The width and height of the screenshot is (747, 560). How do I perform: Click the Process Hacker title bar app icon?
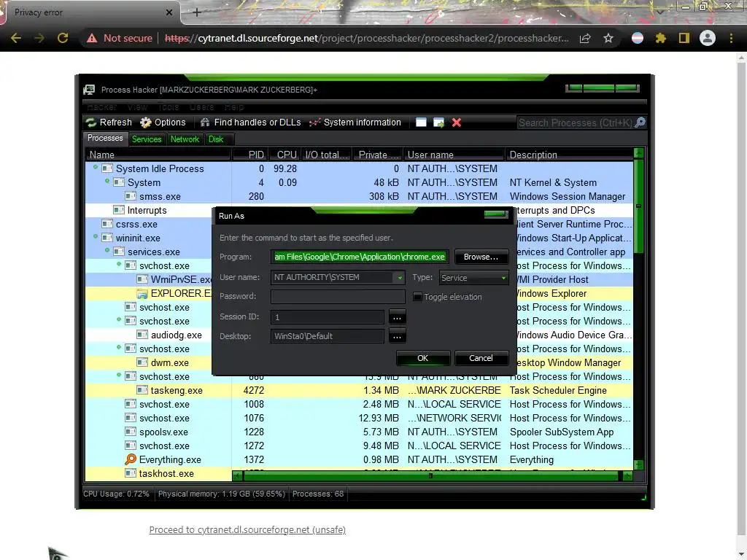(89, 90)
